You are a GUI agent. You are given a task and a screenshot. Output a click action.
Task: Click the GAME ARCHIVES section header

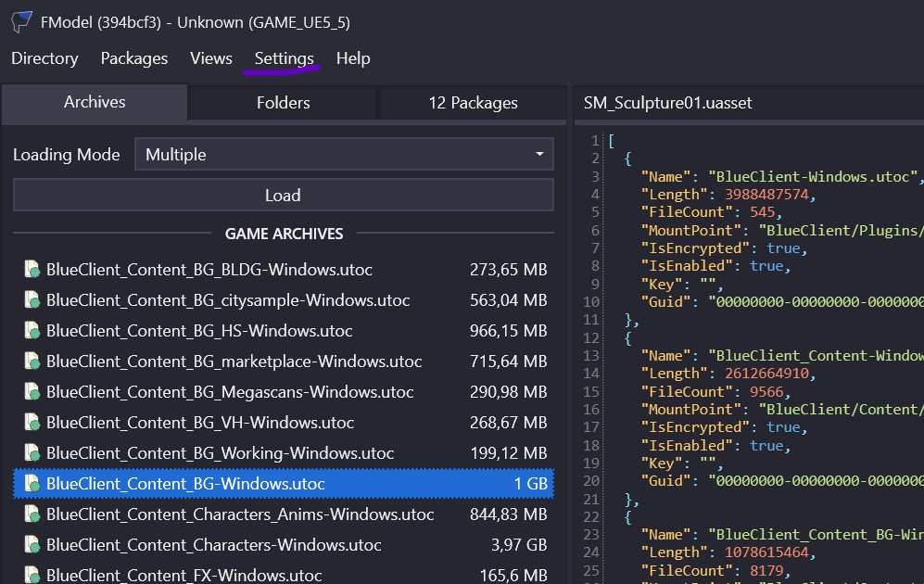click(x=284, y=234)
